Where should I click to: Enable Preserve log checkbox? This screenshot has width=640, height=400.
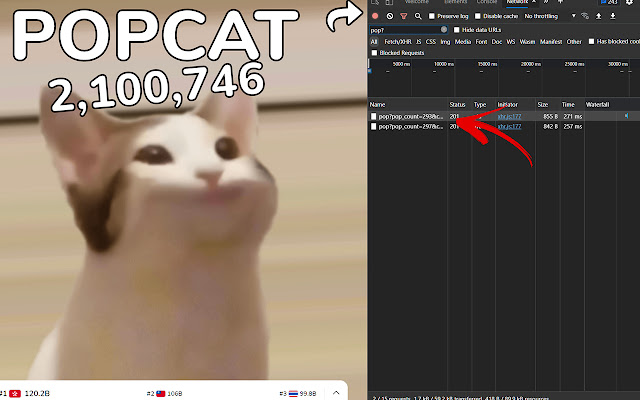tap(431, 16)
